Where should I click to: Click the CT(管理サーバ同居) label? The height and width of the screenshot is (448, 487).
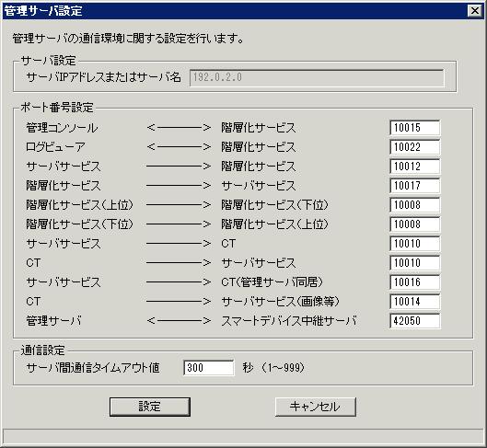[272, 282]
